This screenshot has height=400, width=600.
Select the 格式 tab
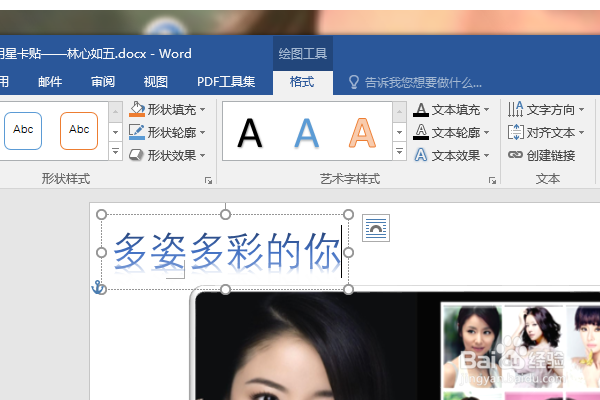(x=302, y=82)
